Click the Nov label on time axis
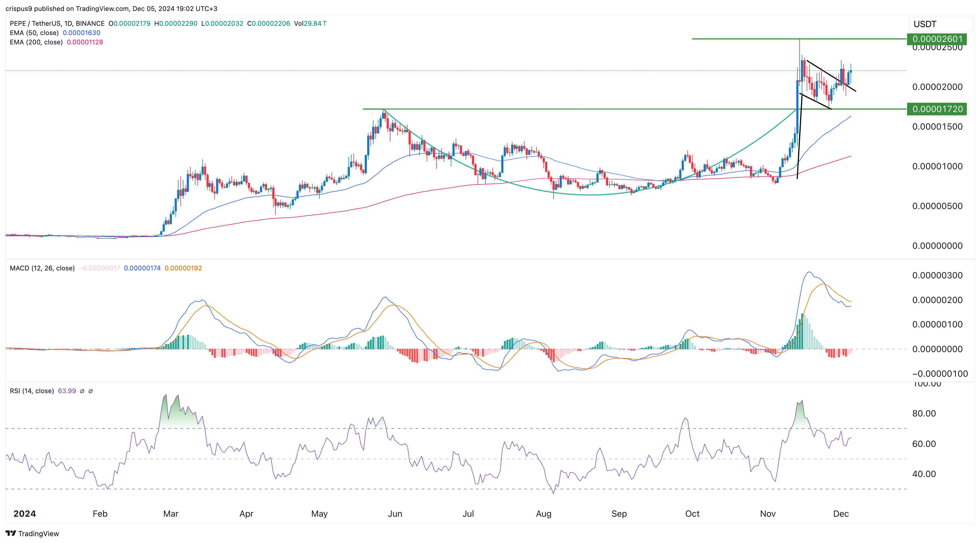980x543 pixels. 768,514
